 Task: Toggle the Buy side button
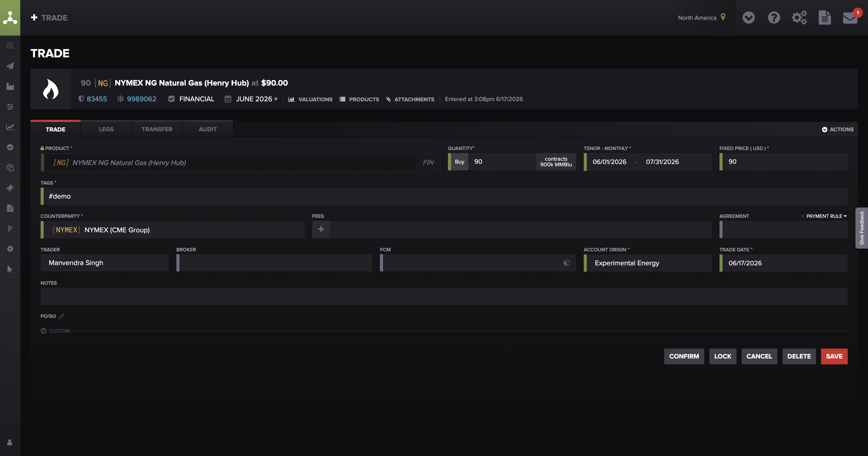click(459, 162)
